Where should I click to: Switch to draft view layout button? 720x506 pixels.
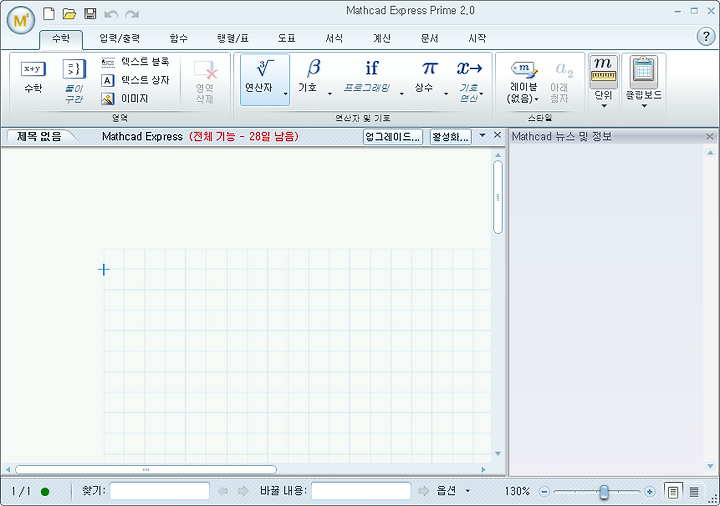pyautogui.click(x=694, y=492)
